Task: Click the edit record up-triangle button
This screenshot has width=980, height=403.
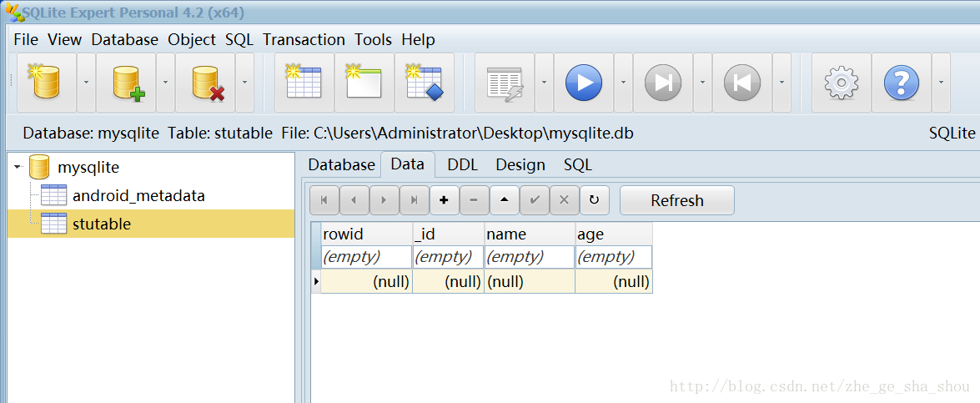Action: 505,200
